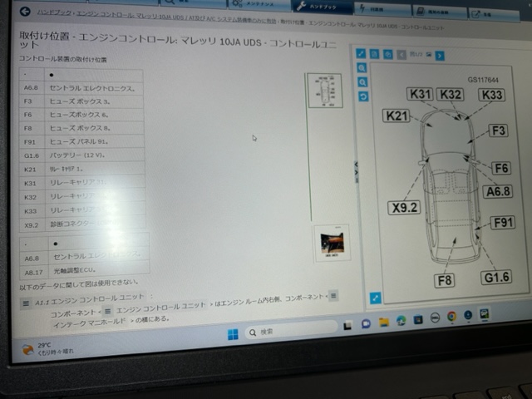Screen dimensions: 532x399
Task: Select the ヒューズボックス 6 row
Action: point(81,115)
